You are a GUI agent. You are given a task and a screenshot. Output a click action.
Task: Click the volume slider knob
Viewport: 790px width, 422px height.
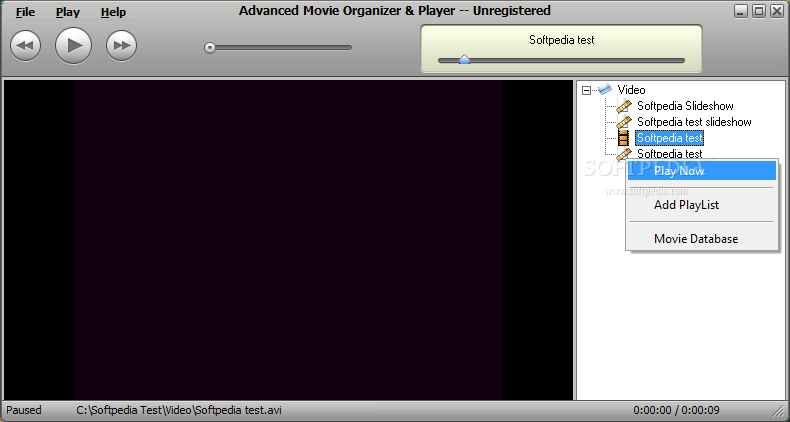click(x=210, y=48)
